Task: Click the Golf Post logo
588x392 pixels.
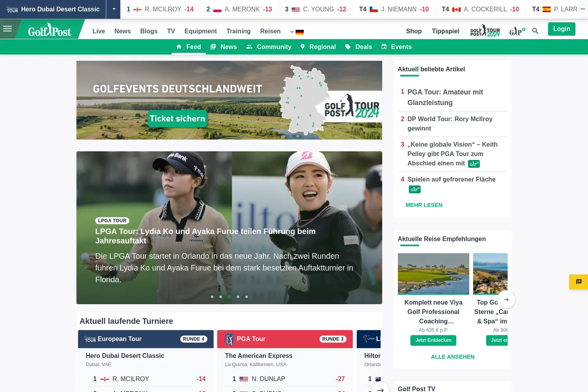Action: tap(50, 30)
